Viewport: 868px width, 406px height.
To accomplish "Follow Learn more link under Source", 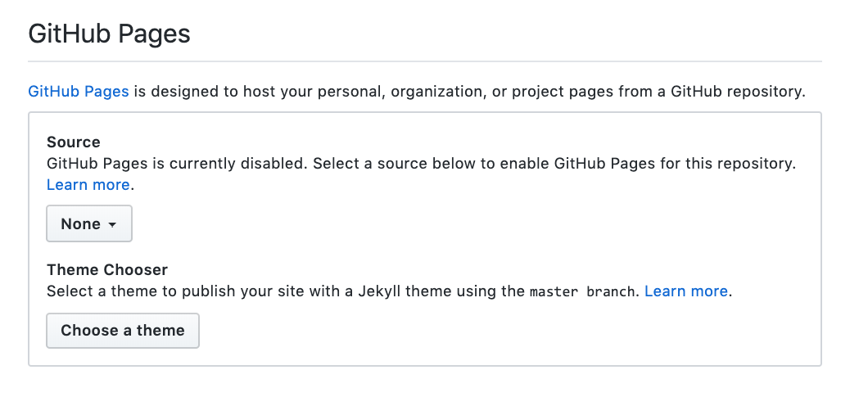I will coord(88,185).
